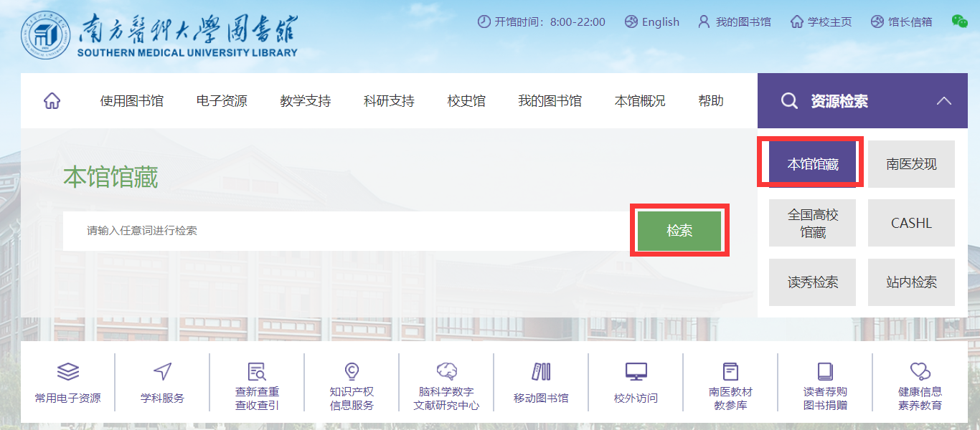Click the Southern Medical University Library logo
980x430 pixels.
click(x=159, y=34)
